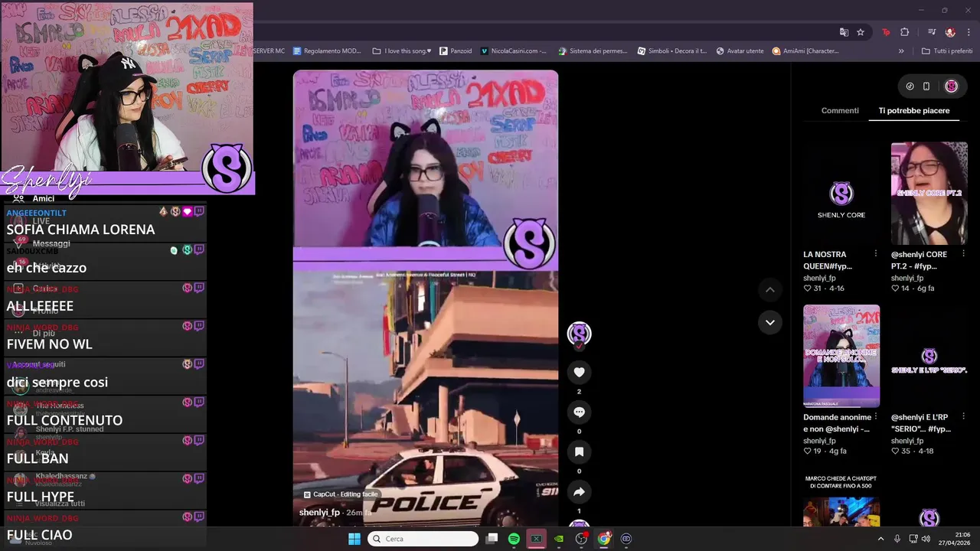Open Chrome media control icon

(x=932, y=32)
